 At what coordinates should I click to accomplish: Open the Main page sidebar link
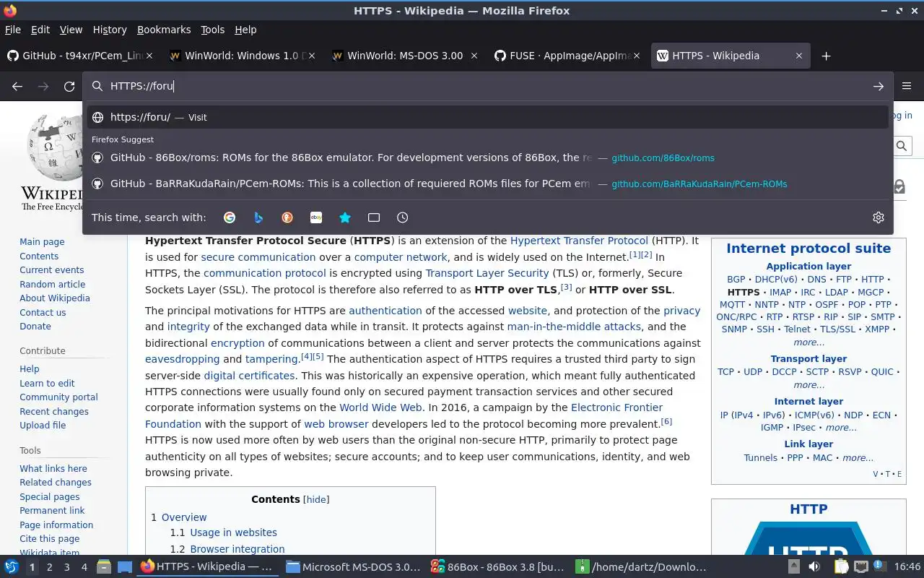[x=42, y=242]
